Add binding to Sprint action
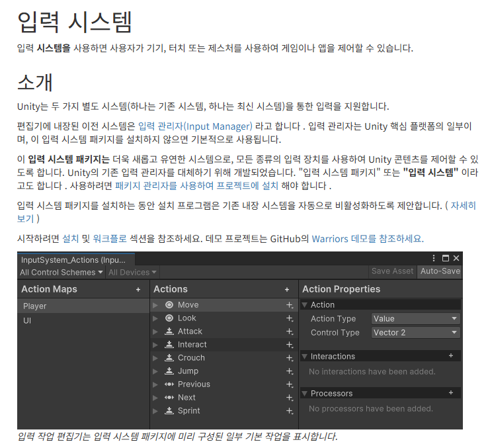 tap(290, 411)
